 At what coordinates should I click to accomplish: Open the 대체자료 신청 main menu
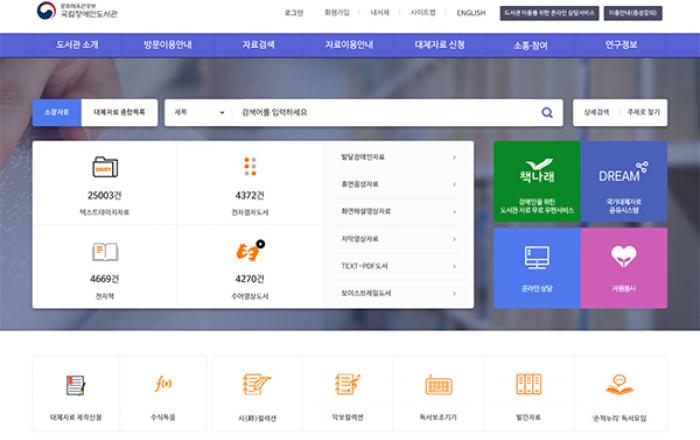439,45
